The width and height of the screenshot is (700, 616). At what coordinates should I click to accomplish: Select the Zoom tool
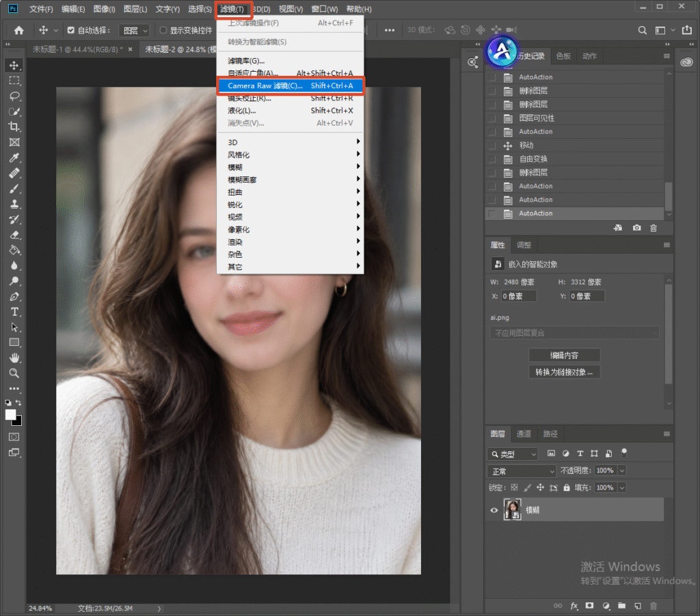[x=14, y=373]
